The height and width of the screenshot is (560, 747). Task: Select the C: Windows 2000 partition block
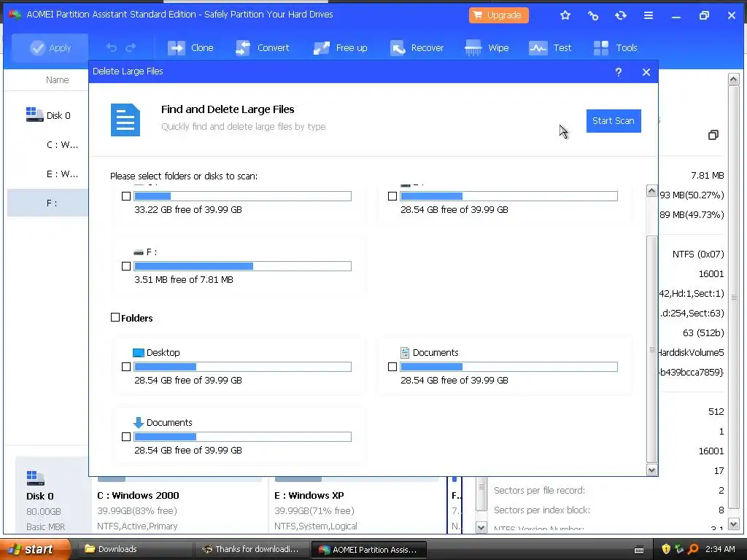click(179, 505)
